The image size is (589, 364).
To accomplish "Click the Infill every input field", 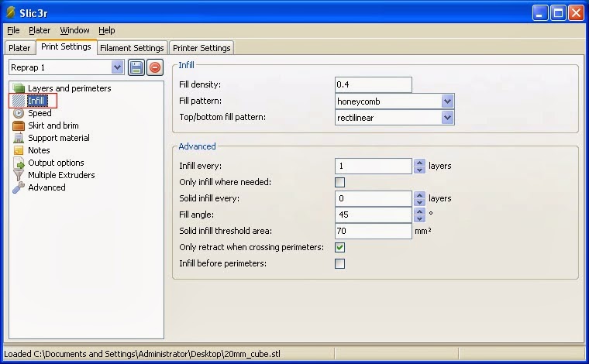I will pos(373,166).
